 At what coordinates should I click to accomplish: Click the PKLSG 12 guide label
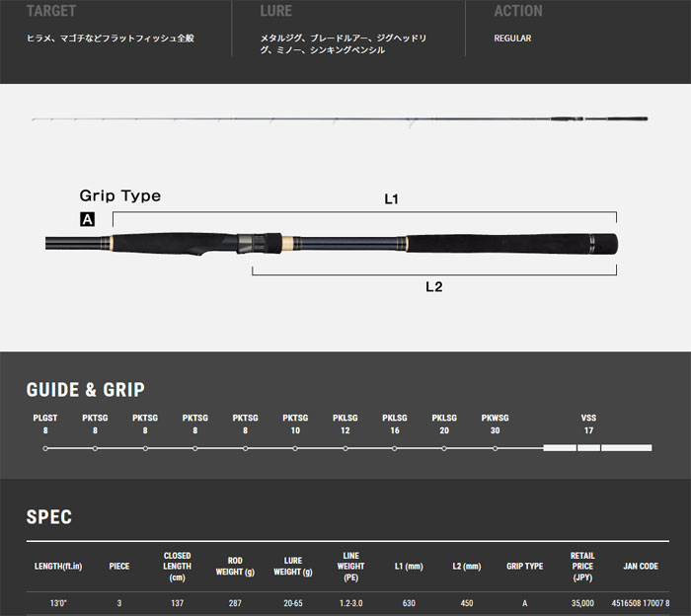pos(345,423)
